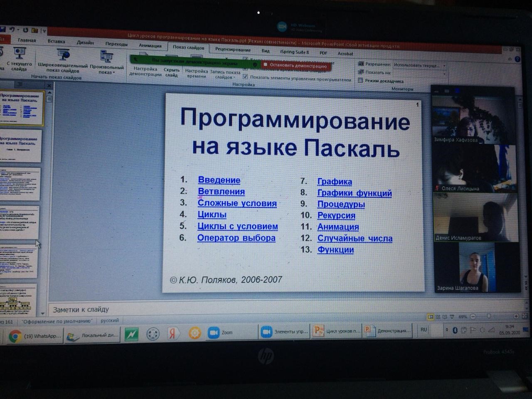Toggle 'Показать элементы управления проигрывателем' checkbox
The height and width of the screenshot is (399, 532).
click(x=245, y=77)
